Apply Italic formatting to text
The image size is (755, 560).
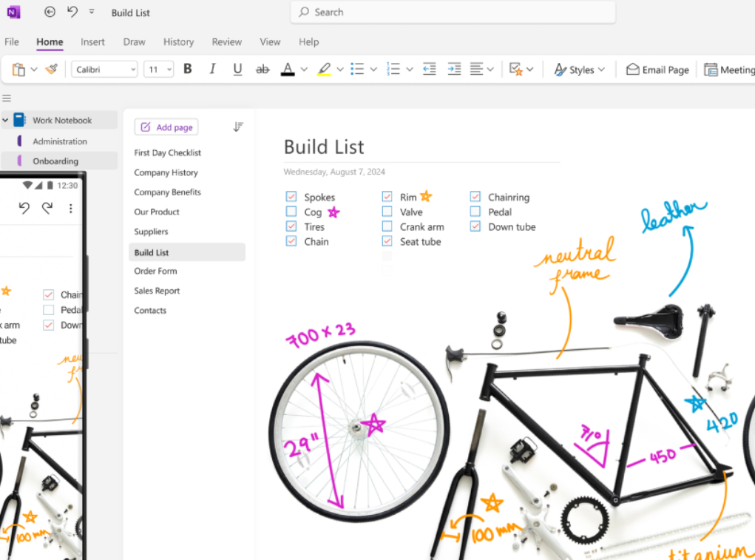213,70
